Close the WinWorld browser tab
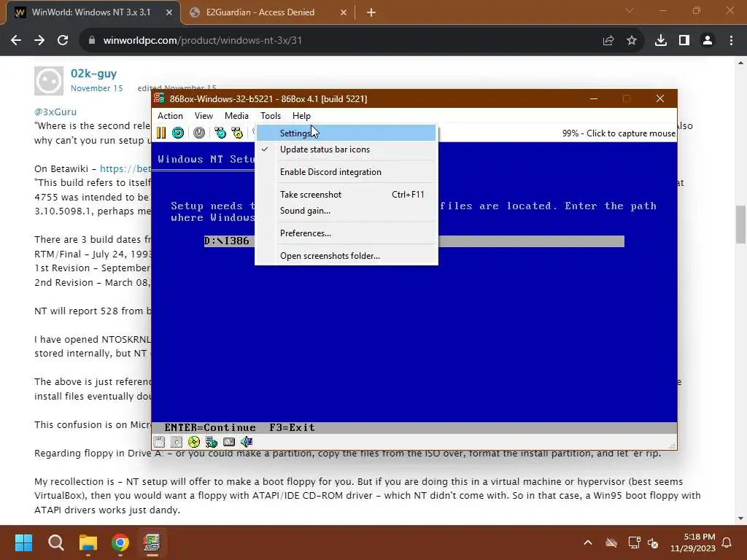The width and height of the screenshot is (747, 560). (x=169, y=12)
